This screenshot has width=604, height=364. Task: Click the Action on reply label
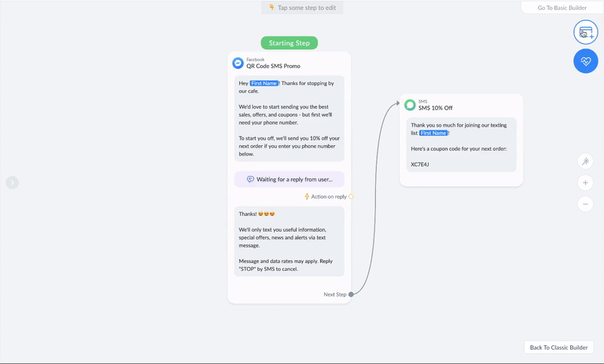(x=328, y=196)
